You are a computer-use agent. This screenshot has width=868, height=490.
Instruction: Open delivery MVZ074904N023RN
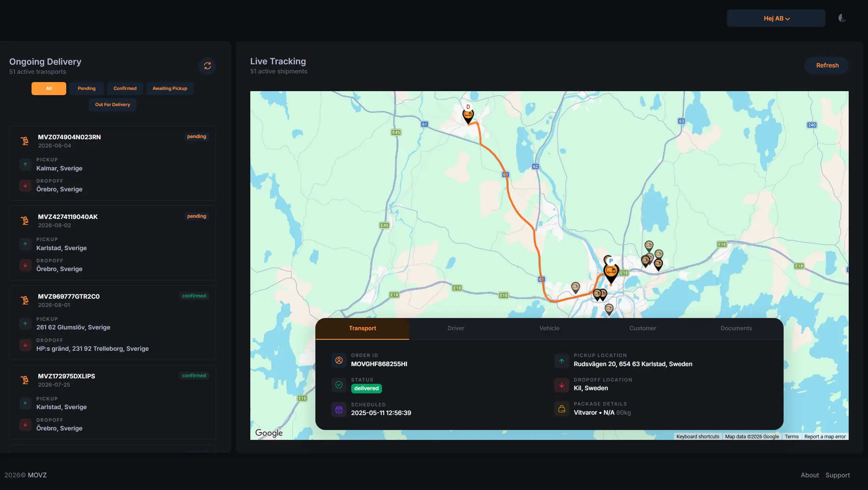click(x=112, y=163)
